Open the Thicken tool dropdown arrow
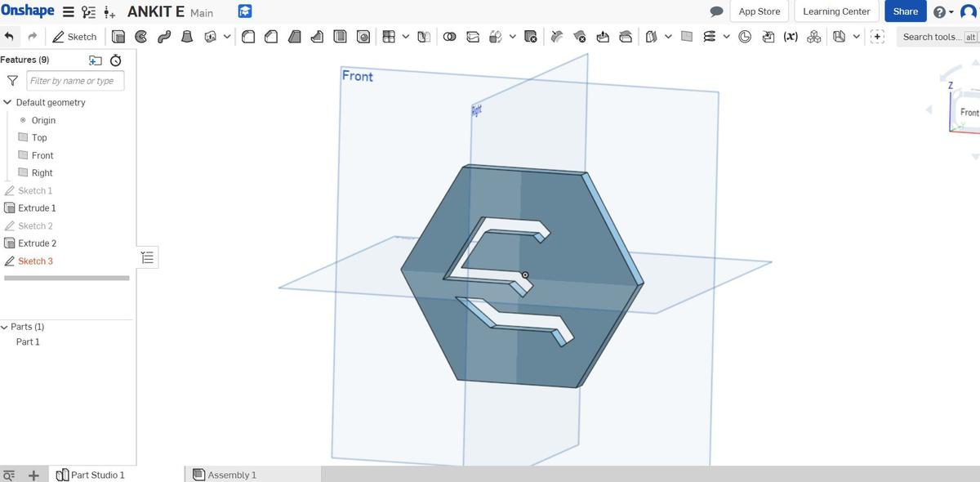 (x=226, y=37)
